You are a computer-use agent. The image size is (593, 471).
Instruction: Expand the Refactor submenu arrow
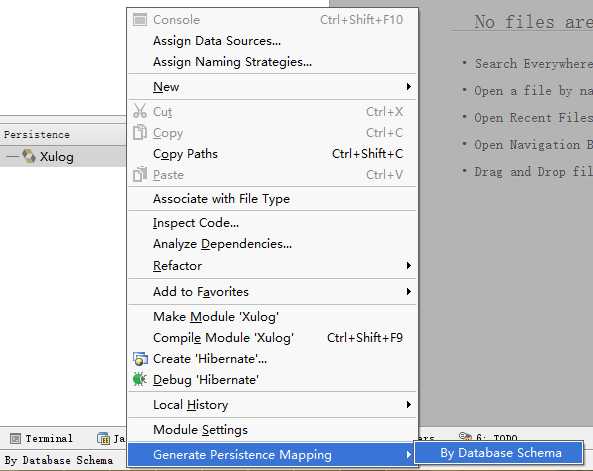click(408, 265)
